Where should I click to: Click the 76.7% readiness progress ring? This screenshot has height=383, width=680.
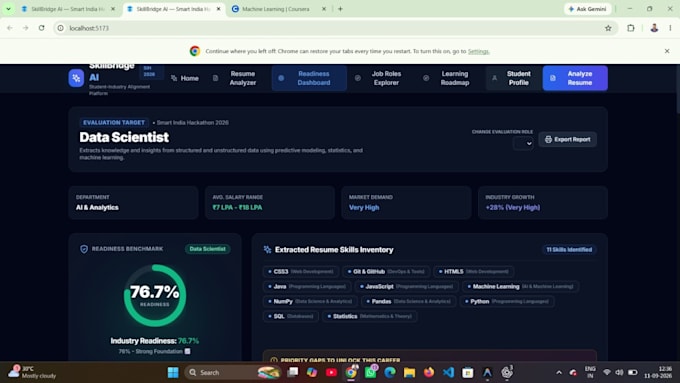point(155,295)
